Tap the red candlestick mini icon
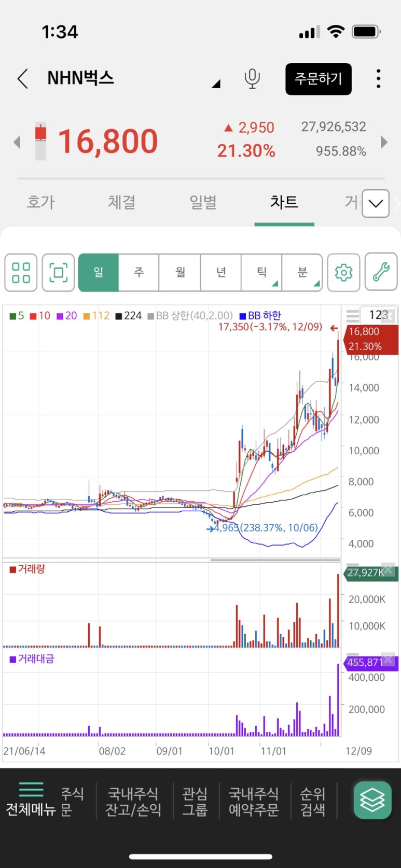The height and width of the screenshot is (868, 401). pyautogui.click(x=40, y=141)
